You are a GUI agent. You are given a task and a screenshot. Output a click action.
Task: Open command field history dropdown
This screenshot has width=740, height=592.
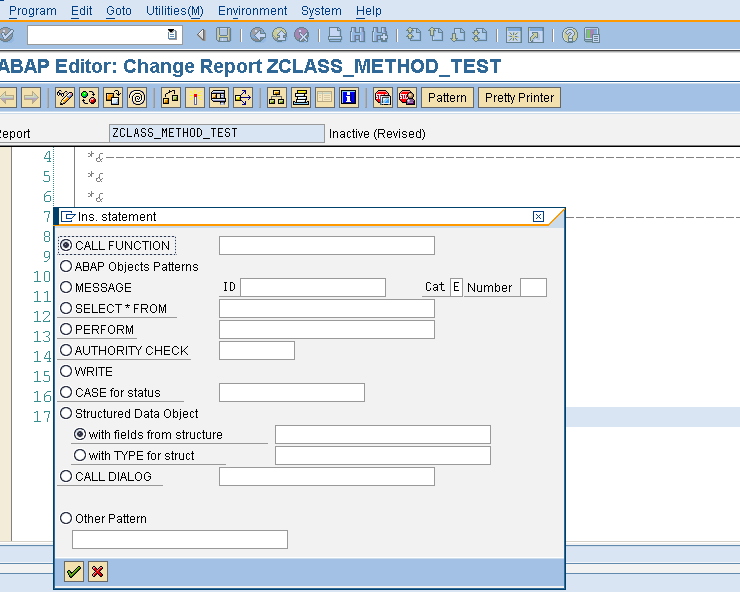(172, 34)
